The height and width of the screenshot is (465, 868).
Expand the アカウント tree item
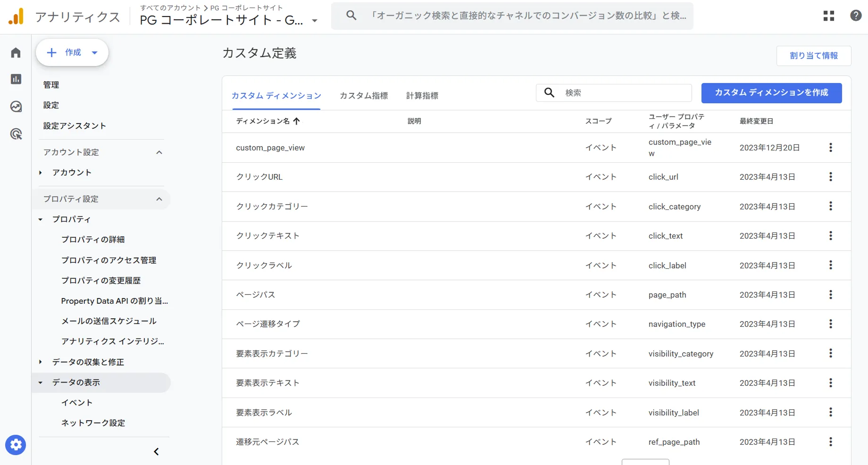(x=41, y=173)
